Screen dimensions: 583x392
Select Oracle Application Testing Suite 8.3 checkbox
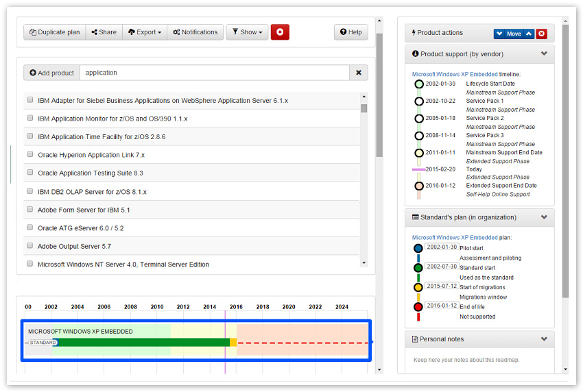(30, 173)
